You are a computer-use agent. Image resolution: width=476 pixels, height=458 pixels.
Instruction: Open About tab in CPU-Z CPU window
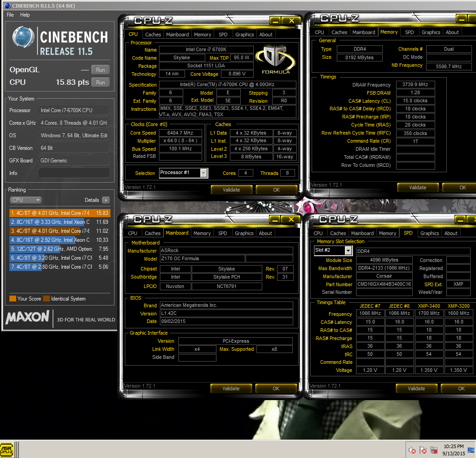(266, 35)
